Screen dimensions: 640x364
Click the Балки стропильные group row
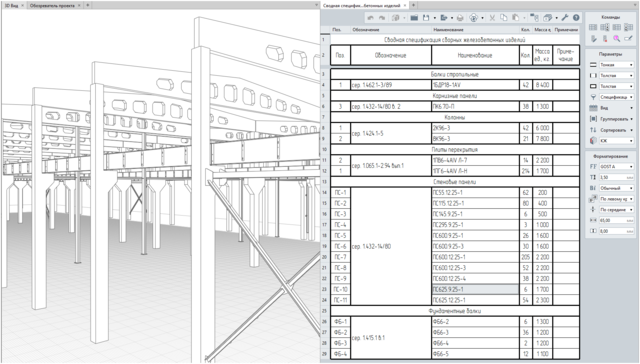pyautogui.click(x=455, y=74)
